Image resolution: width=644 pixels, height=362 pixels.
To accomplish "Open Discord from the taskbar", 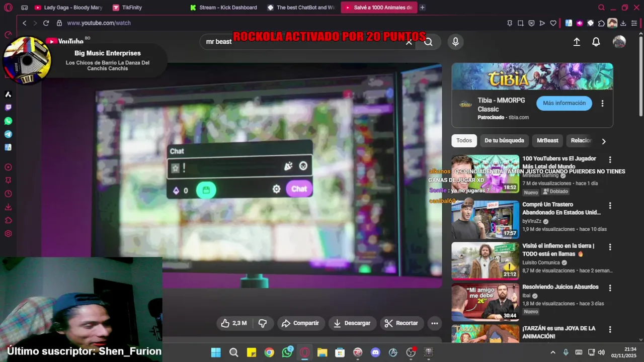I will pyautogui.click(x=375, y=352).
